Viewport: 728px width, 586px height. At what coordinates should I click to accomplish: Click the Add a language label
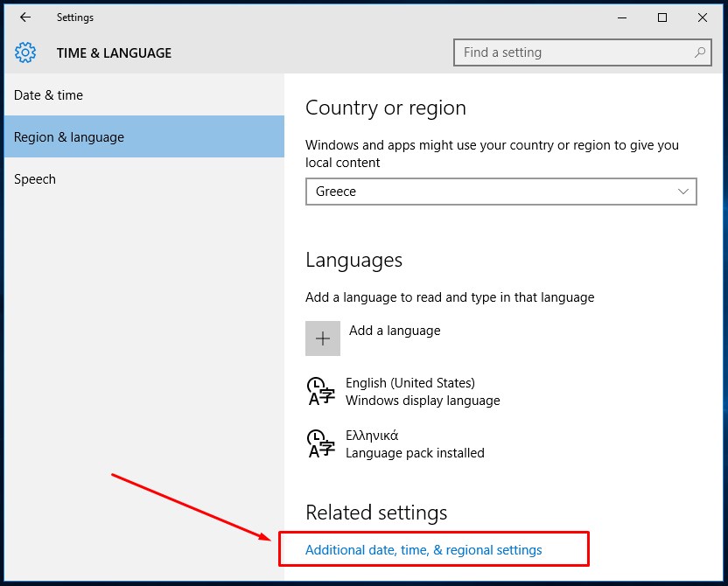pyautogui.click(x=395, y=331)
